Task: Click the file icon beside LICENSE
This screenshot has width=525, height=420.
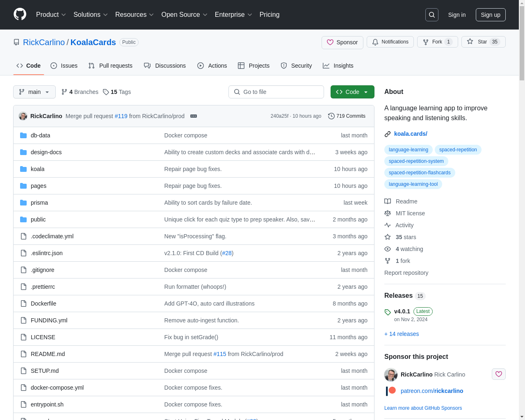Action: click(x=23, y=337)
